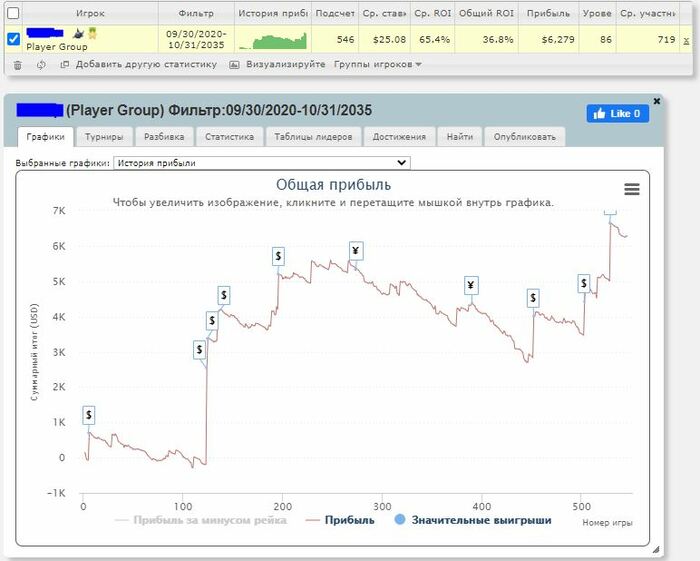The height and width of the screenshot is (561, 700).
Task: Open the Выбранные графики dropdown
Action: pos(262,163)
